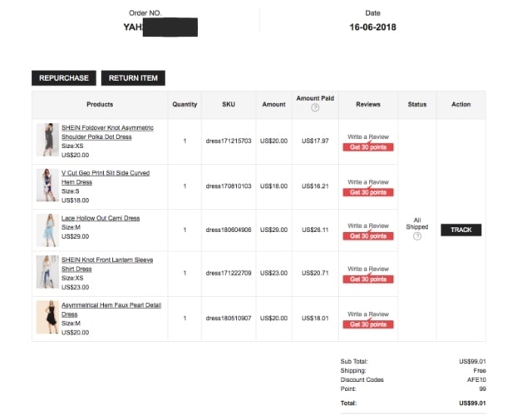The image size is (532, 416).
Task: Open Lace Hollow Out Cami Dress link
Action: (100, 218)
